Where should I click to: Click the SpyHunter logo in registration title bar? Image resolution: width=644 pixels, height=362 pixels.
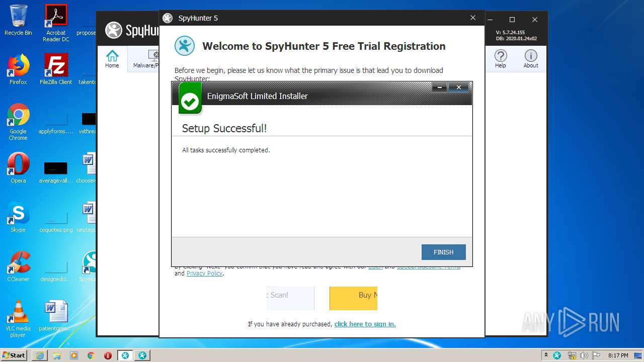click(168, 18)
